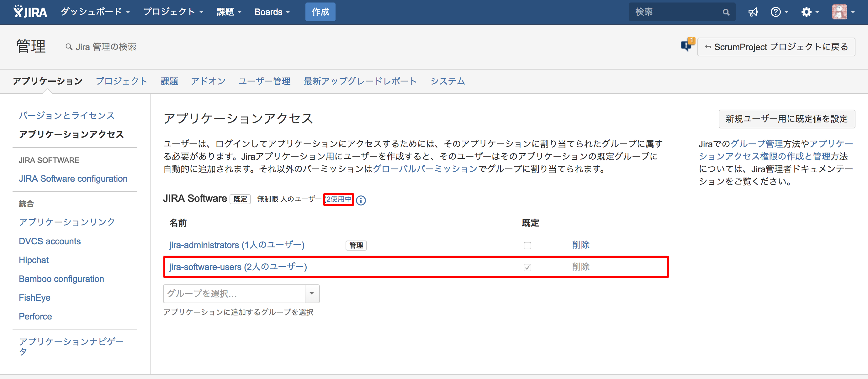Select the アプリケーション admin tab

click(x=48, y=81)
